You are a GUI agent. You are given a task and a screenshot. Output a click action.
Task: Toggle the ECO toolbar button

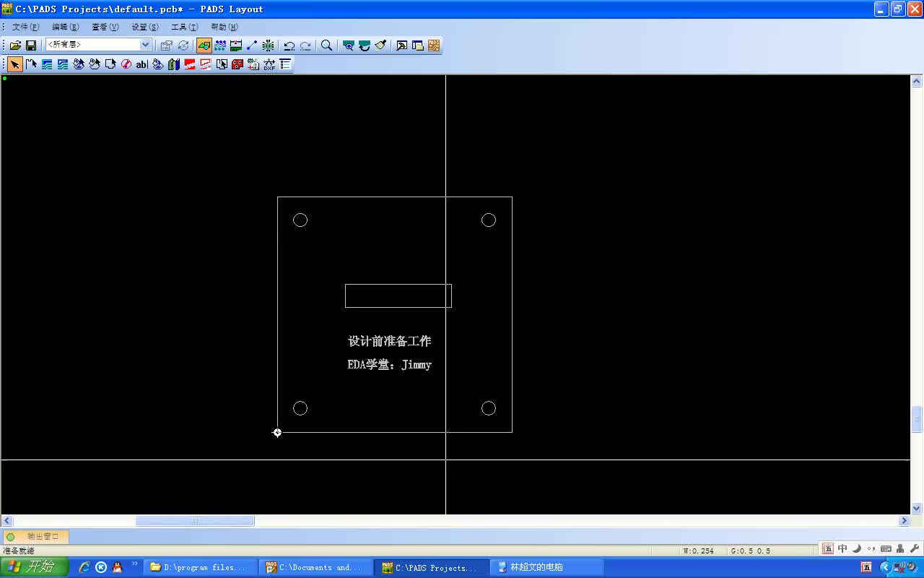click(x=252, y=45)
